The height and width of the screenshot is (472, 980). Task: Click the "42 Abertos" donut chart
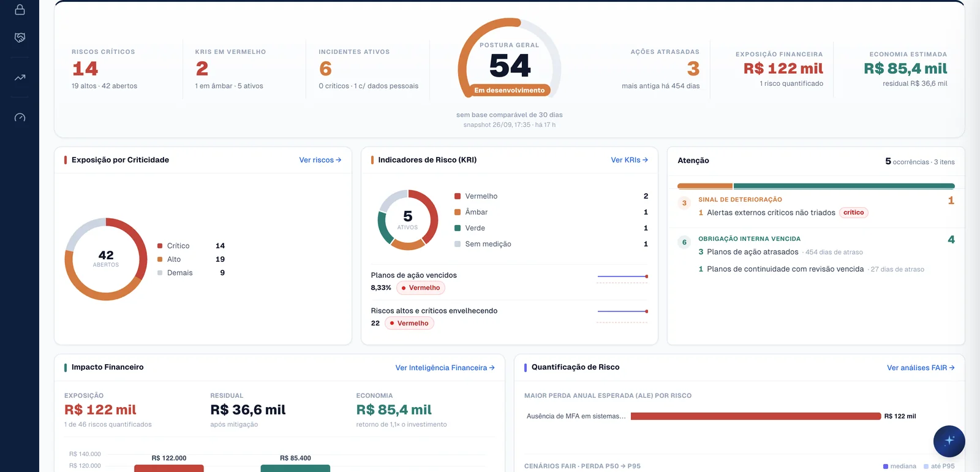point(106,259)
